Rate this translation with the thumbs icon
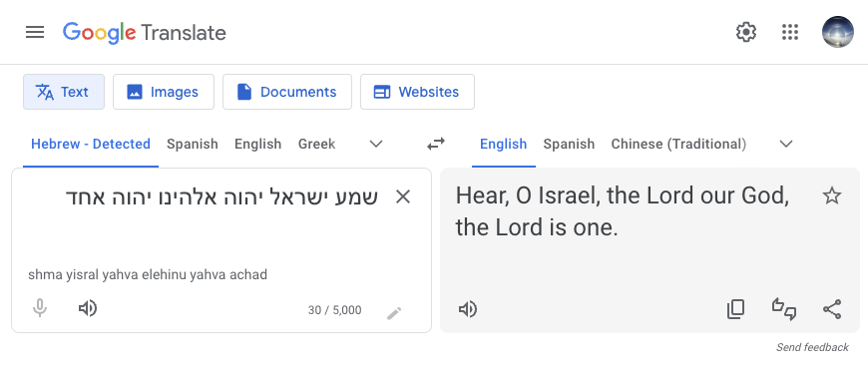This screenshot has height=376, width=868. tap(784, 309)
